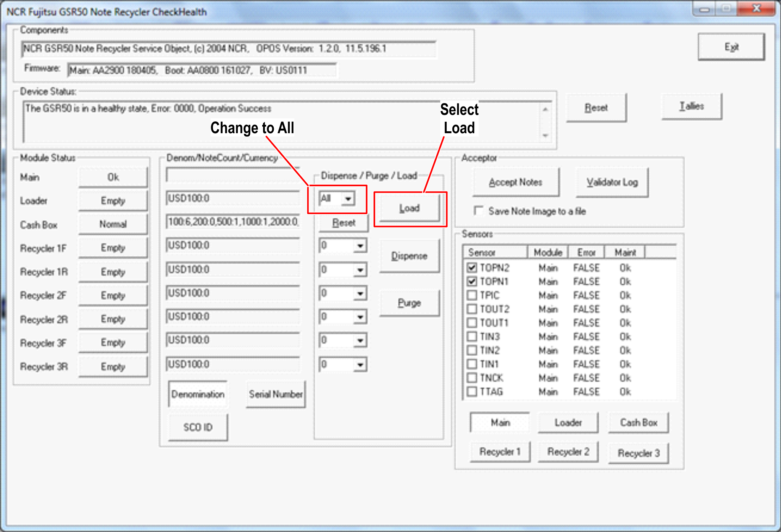Click the Loader status Empty button
The width and height of the screenshot is (781, 532).
(113, 201)
